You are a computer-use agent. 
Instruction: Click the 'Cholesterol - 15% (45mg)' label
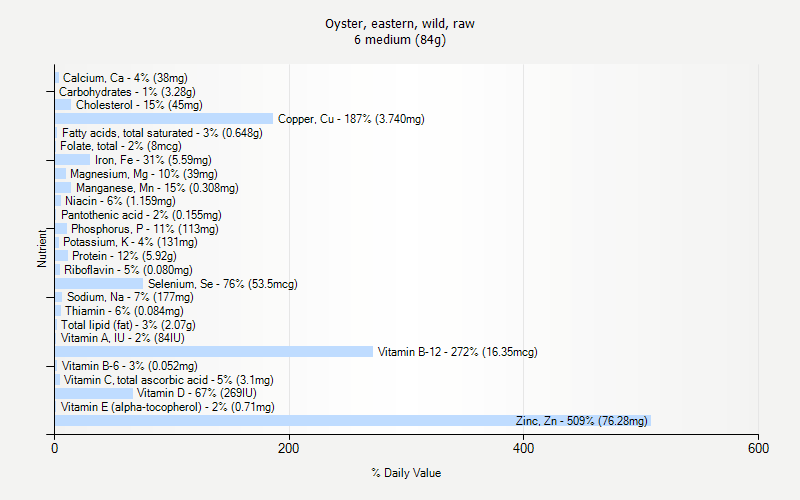click(139, 105)
